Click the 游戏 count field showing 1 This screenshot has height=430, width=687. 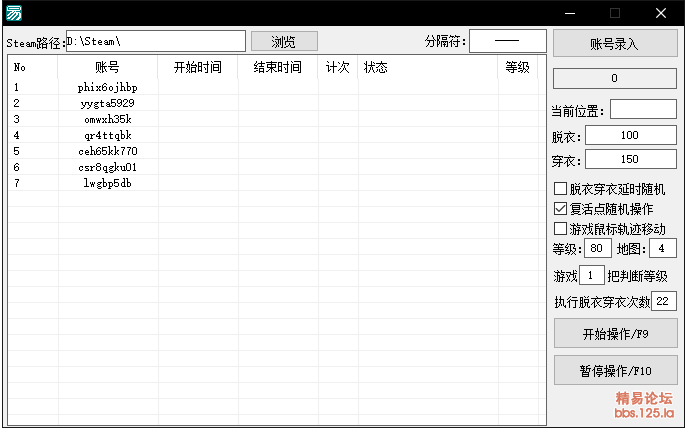click(591, 275)
